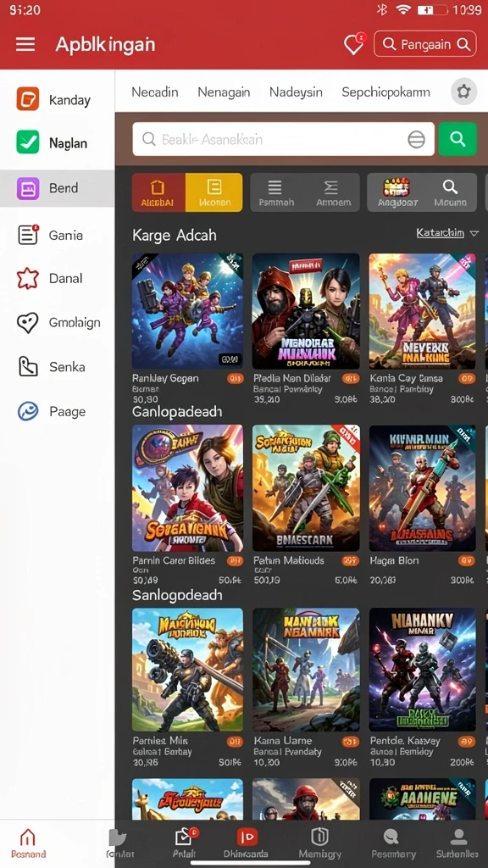The height and width of the screenshot is (868, 488).
Task: Switch to the yellow Ikonan view toggle
Action: [214, 192]
